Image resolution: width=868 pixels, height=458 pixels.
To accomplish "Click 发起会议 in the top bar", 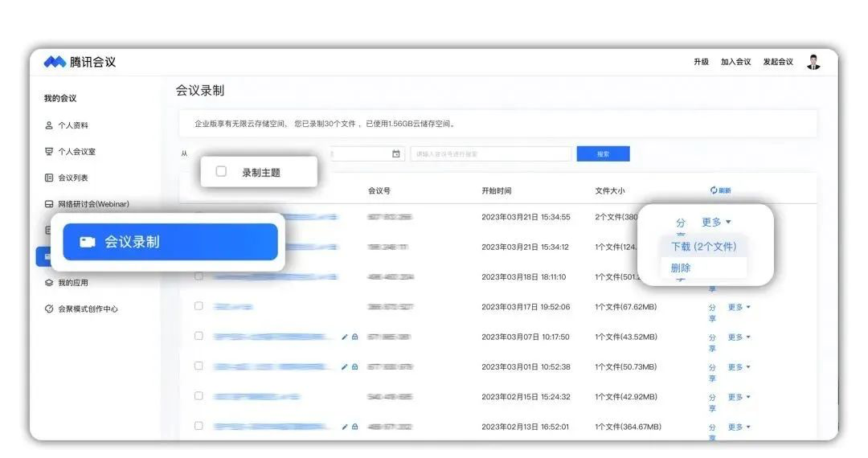I will pyautogui.click(x=778, y=62).
